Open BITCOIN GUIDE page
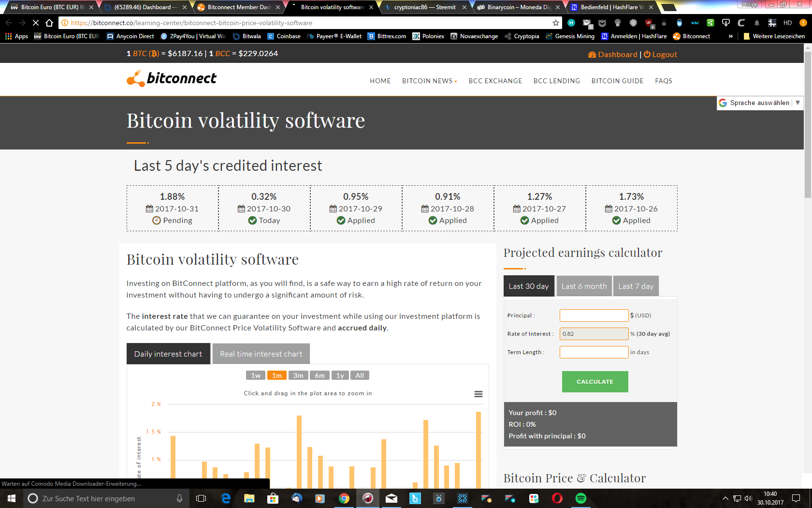This screenshot has width=812, height=508. click(x=617, y=81)
